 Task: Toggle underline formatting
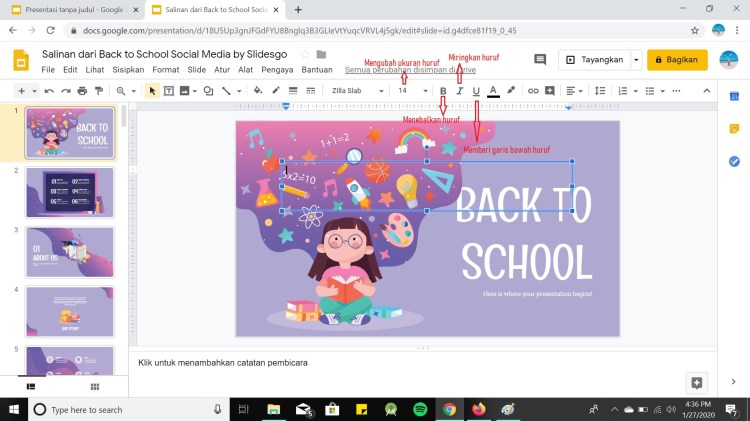point(476,91)
